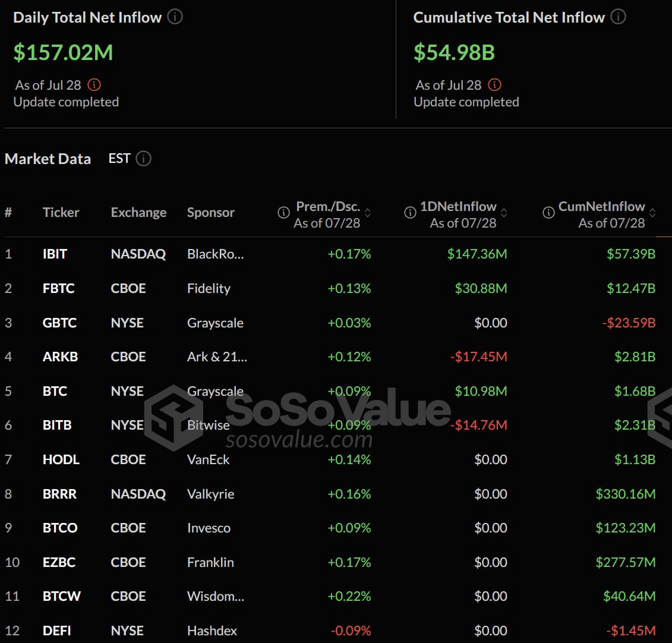672x643 pixels.
Task: Click BRRR's $330.16M cumulative inflow
Action: pyautogui.click(x=625, y=494)
